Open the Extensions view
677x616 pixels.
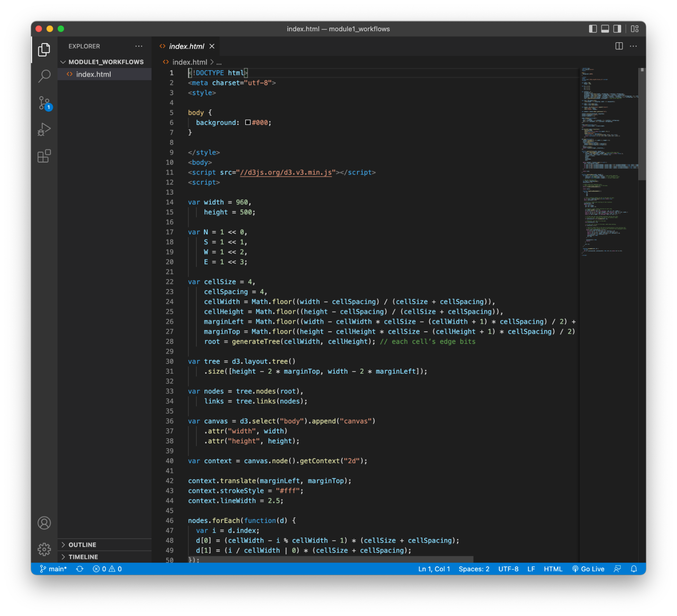pos(44,156)
